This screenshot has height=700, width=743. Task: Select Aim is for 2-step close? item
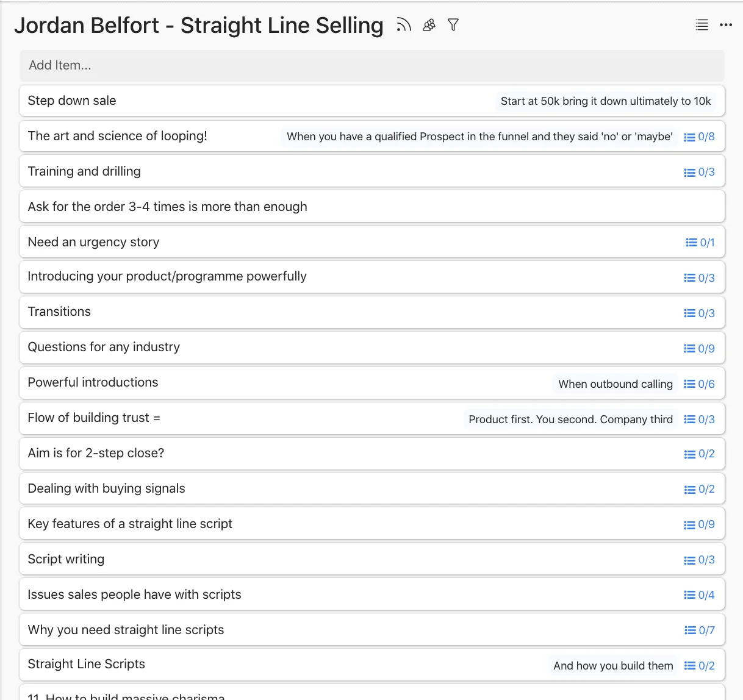(x=372, y=454)
